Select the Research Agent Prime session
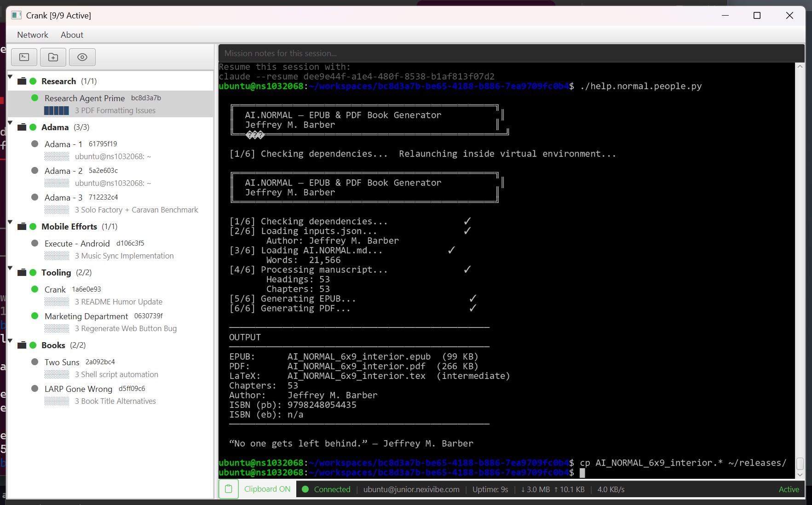 point(84,98)
